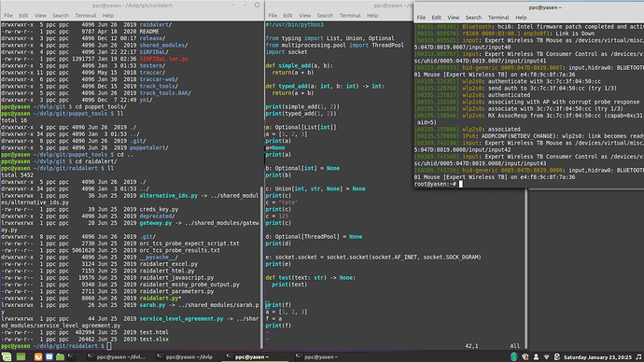
Task: Click 'test.xlsx' in the listing
Action: [x=154, y=339]
